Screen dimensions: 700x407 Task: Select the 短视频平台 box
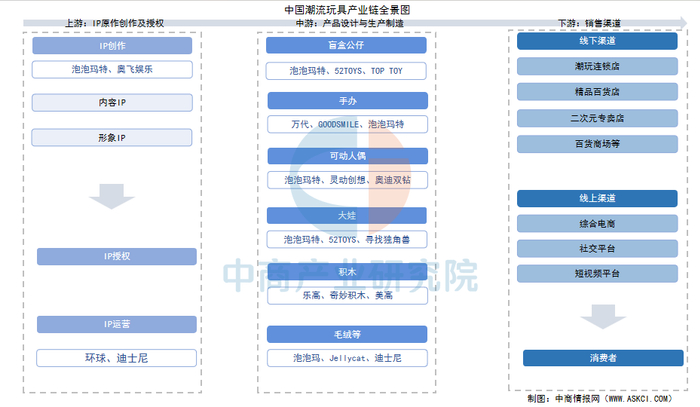[597, 274]
